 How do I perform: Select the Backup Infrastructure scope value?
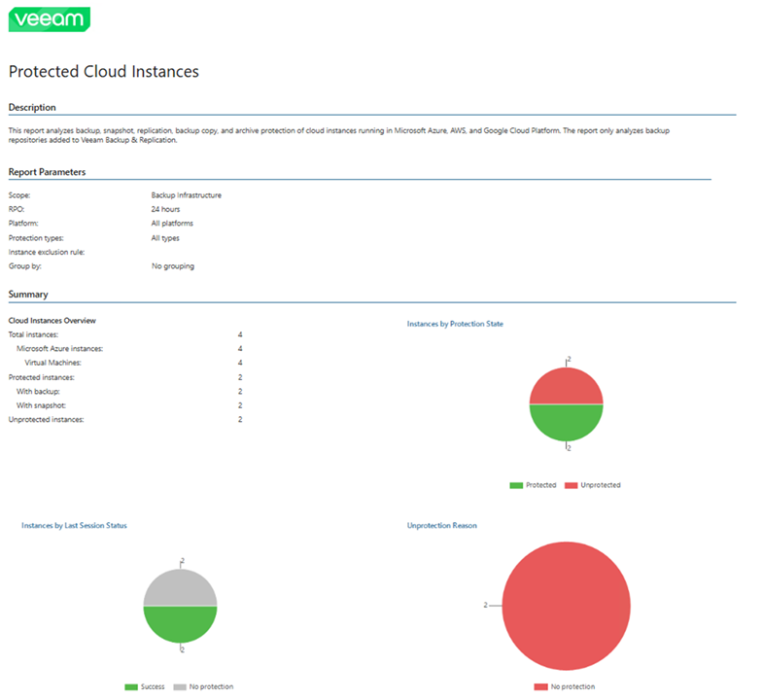(x=186, y=195)
